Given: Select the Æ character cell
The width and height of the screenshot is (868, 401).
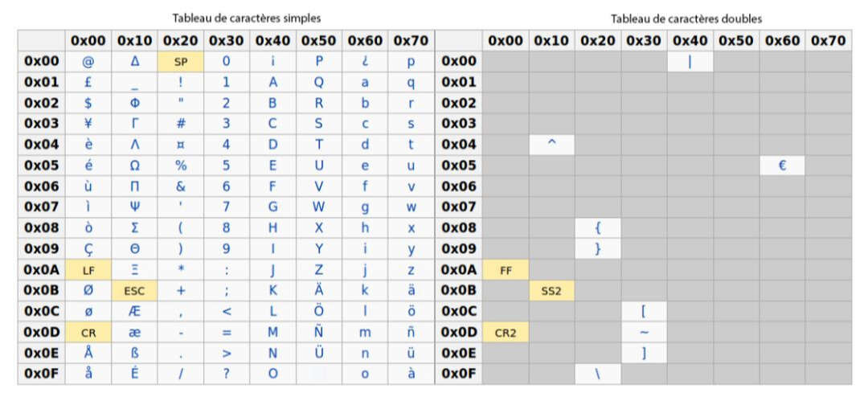Looking at the screenshot, I should (134, 312).
